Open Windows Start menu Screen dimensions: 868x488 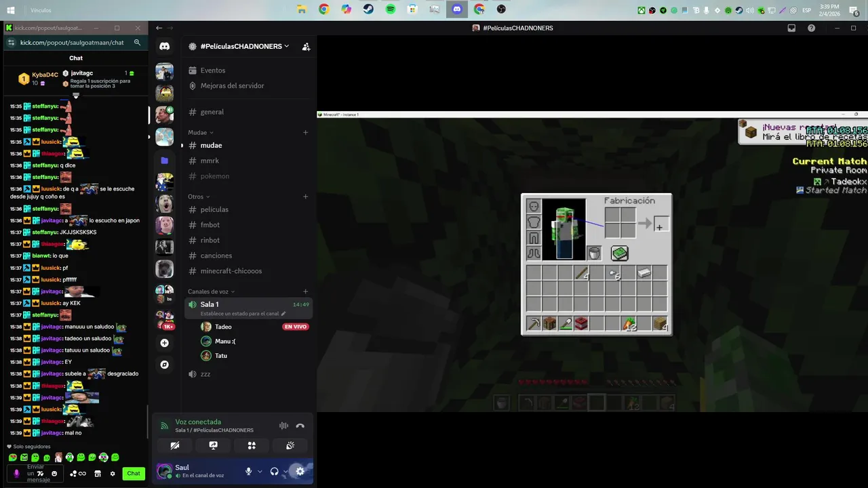[x=11, y=10]
